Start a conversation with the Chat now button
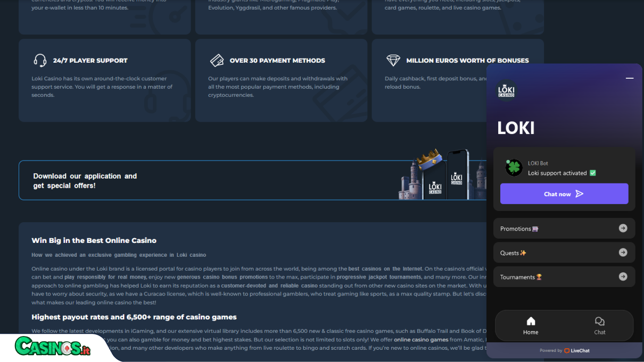 click(564, 194)
